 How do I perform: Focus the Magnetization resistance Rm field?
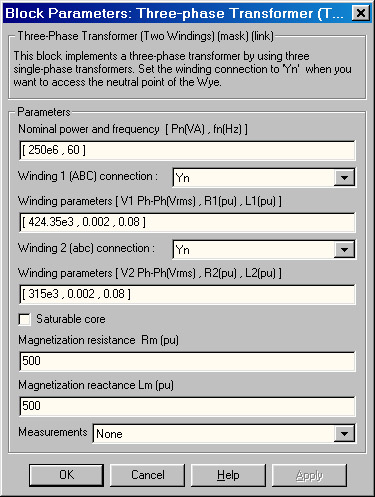tap(187, 361)
